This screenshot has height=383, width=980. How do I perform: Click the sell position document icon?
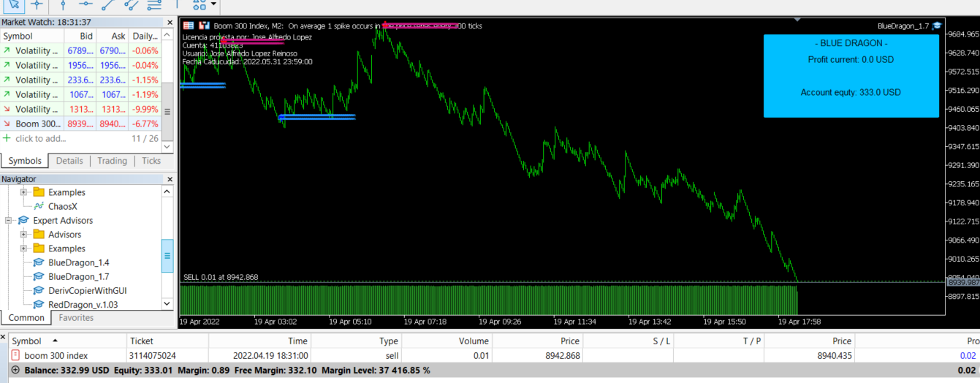click(x=15, y=355)
